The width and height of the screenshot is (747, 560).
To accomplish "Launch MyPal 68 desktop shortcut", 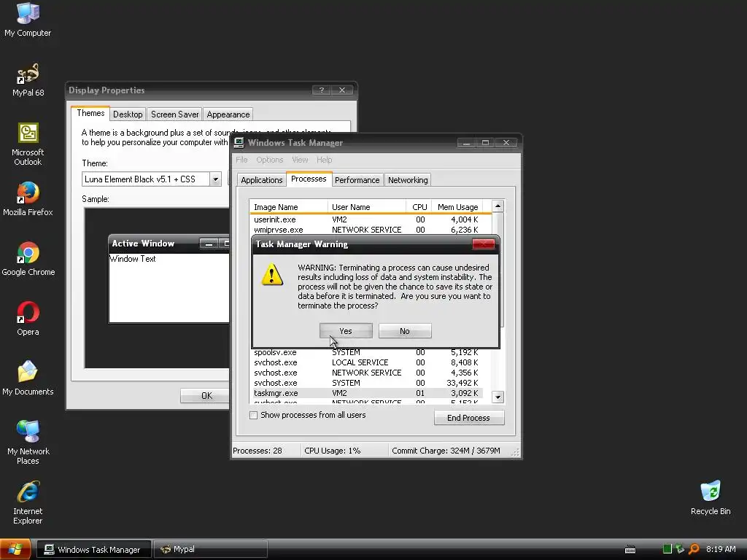I will (x=28, y=79).
